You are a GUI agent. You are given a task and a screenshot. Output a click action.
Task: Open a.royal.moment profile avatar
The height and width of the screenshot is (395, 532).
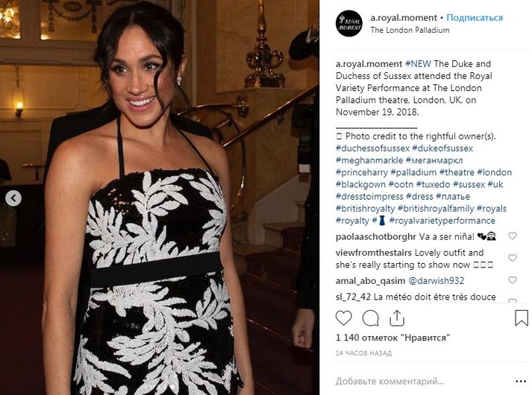point(349,23)
